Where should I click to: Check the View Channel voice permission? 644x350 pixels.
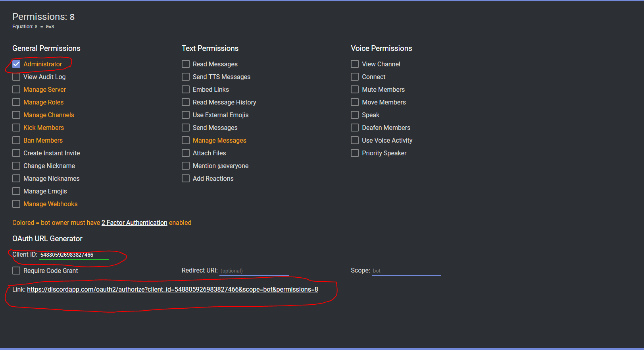355,64
